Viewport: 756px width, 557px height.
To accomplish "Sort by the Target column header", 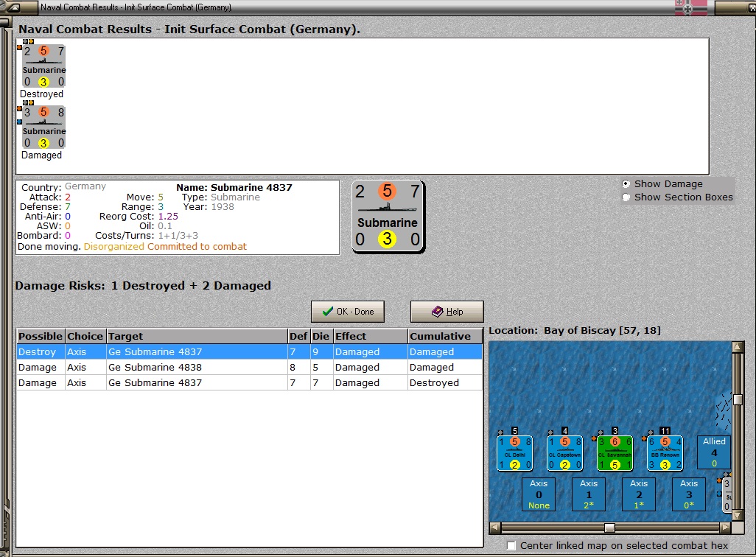I will (196, 336).
